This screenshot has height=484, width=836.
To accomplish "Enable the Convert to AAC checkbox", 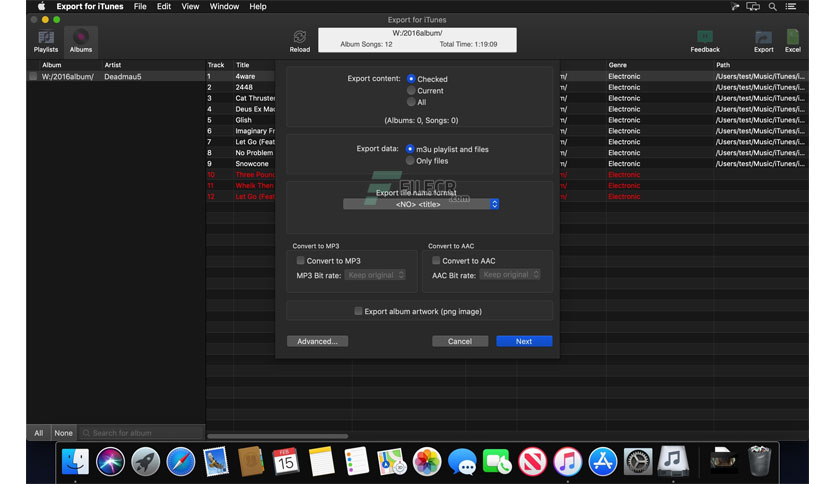I will point(436,261).
